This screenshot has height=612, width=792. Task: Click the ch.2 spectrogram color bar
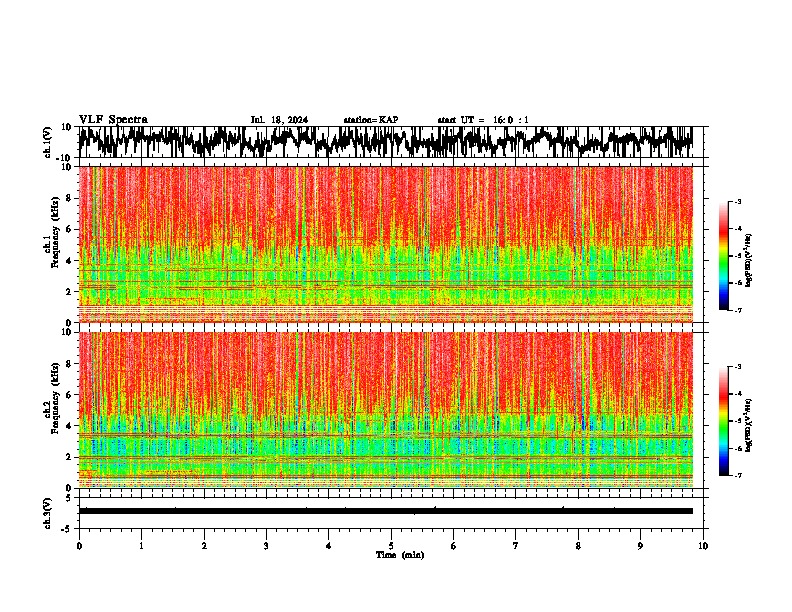pos(723,421)
